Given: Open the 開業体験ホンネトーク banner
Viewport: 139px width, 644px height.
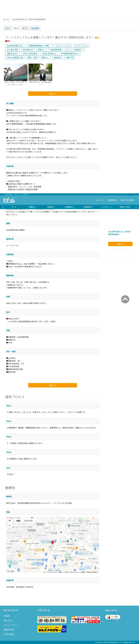Looking at the screenshot, I should (85, 619).
